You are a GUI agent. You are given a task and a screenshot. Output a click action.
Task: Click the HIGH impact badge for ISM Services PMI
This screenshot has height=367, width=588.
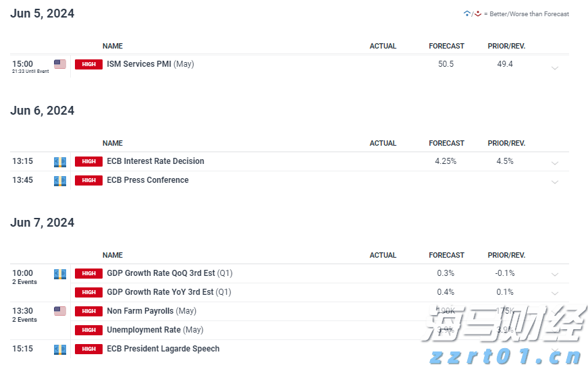88,64
